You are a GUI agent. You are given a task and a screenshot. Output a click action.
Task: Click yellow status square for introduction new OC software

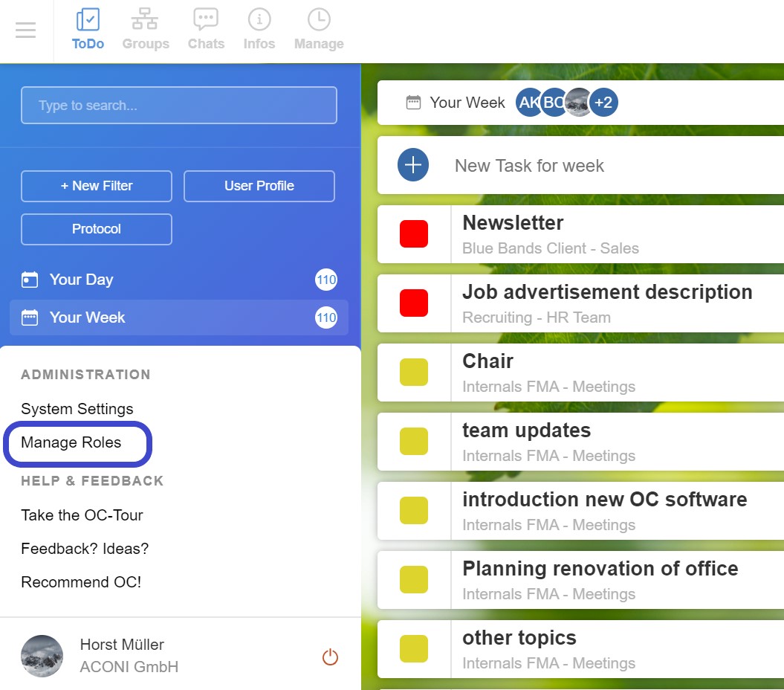(414, 510)
